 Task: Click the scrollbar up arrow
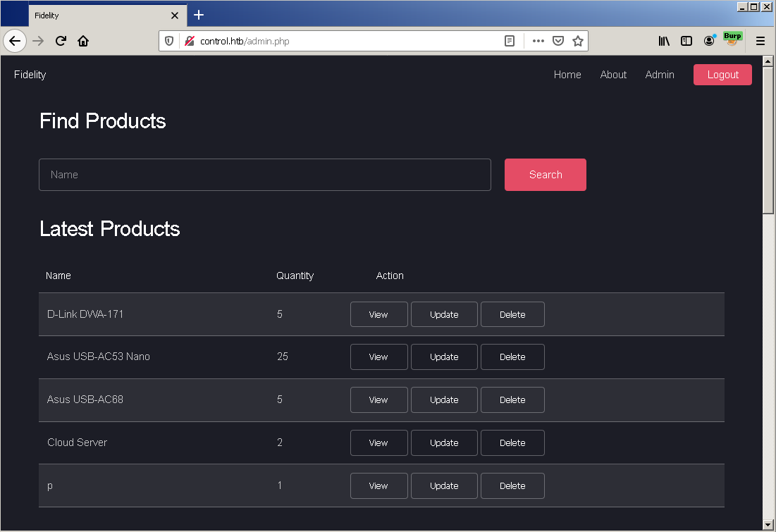pyautogui.click(x=768, y=61)
